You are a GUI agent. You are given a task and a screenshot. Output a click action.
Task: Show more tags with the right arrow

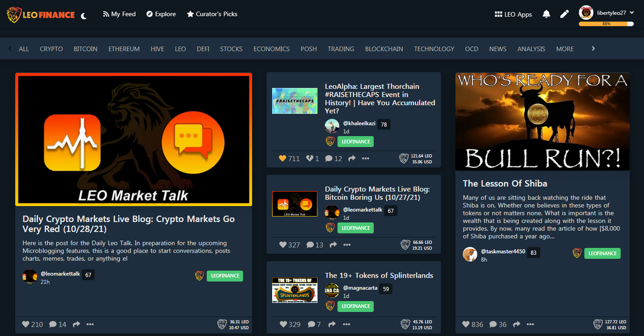593,48
